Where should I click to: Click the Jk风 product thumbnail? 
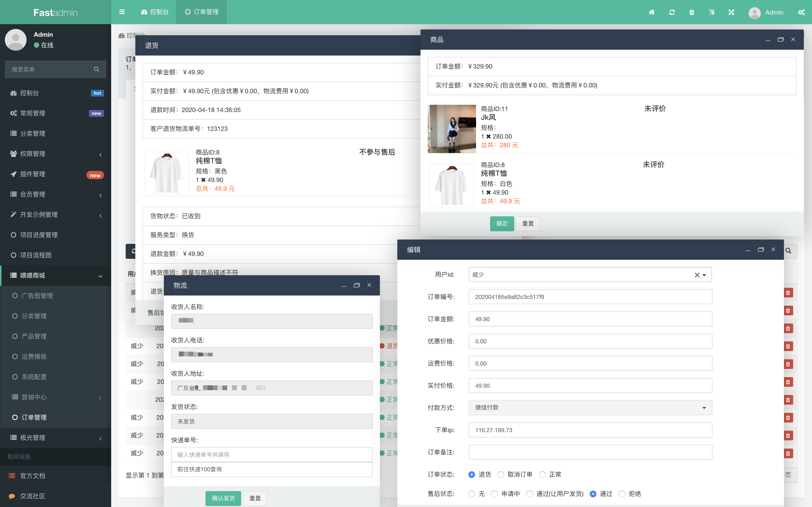pos(452,129)
